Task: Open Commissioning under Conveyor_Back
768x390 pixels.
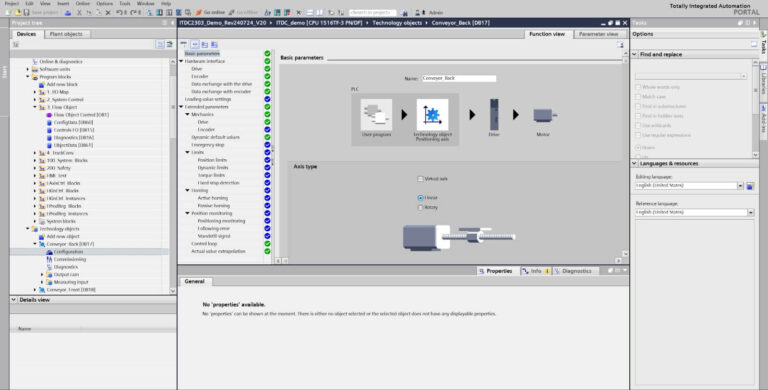Action: click(70, 259)
